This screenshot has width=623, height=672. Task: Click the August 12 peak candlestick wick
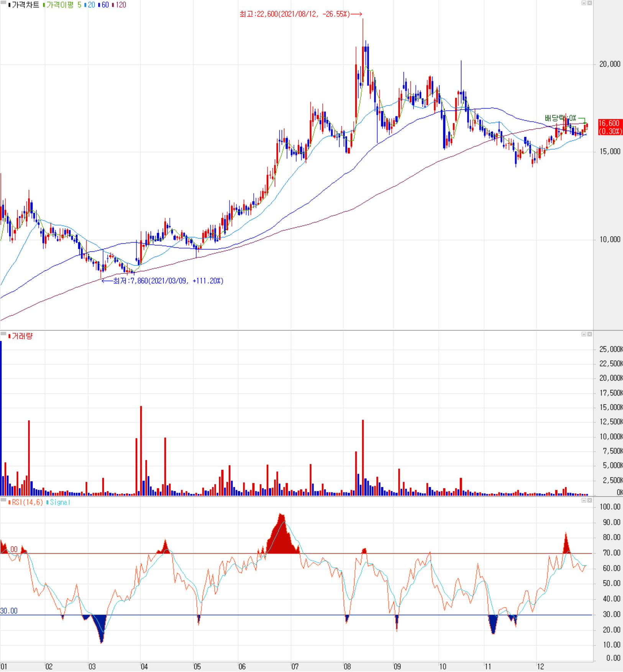click(363, 33)
